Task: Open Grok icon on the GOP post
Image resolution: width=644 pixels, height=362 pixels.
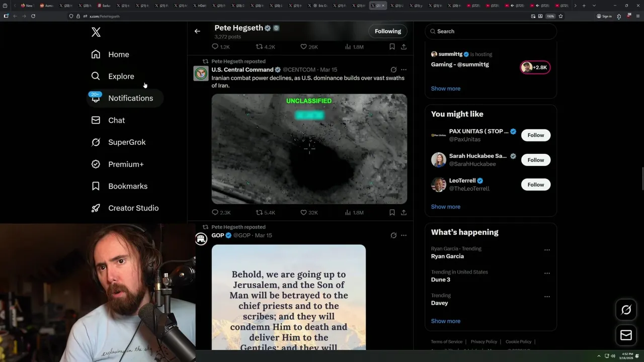Action: tap(393, 235)
